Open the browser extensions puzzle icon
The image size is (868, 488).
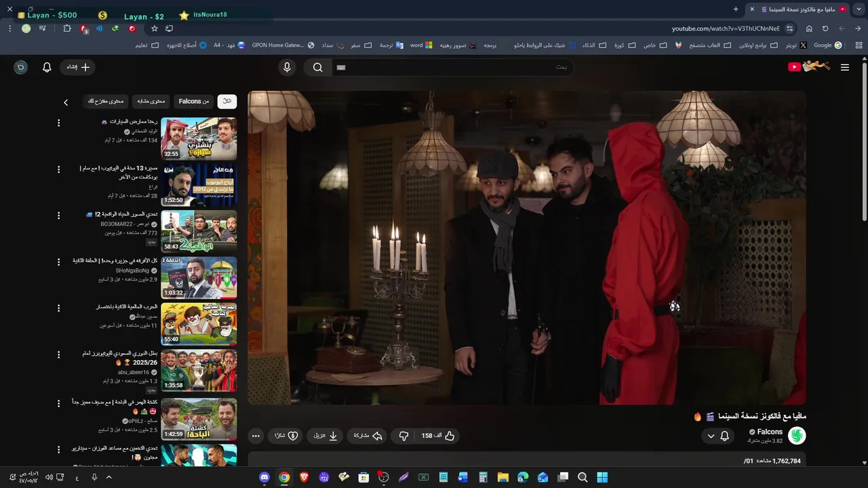(x=66, y=28)
